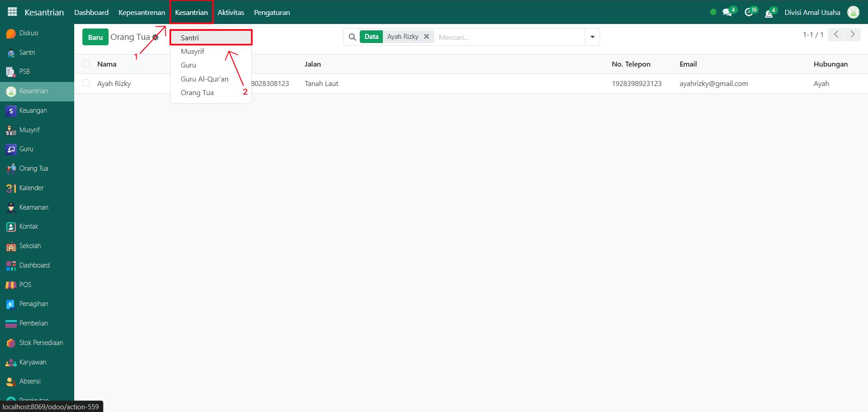Screen dimensions: 868x412
Task: Expand the search options dropdown arrow
Action: click(592, 37)
